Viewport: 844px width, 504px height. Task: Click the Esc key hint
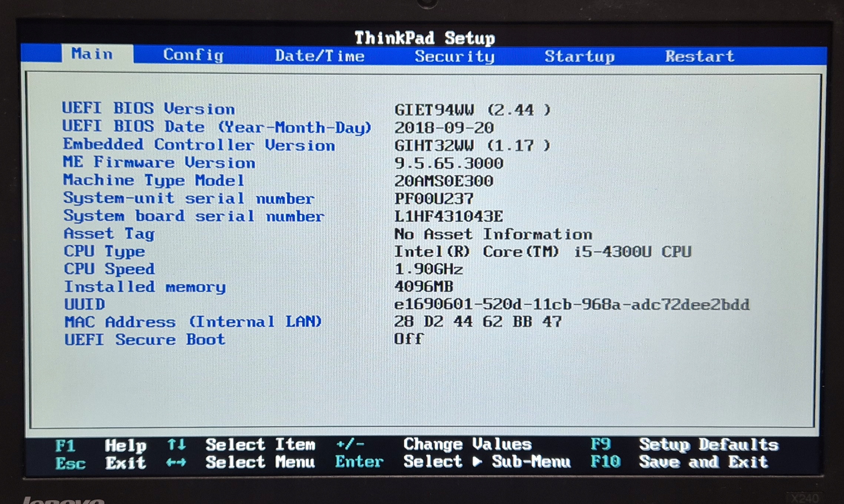(x=70, y=463)
